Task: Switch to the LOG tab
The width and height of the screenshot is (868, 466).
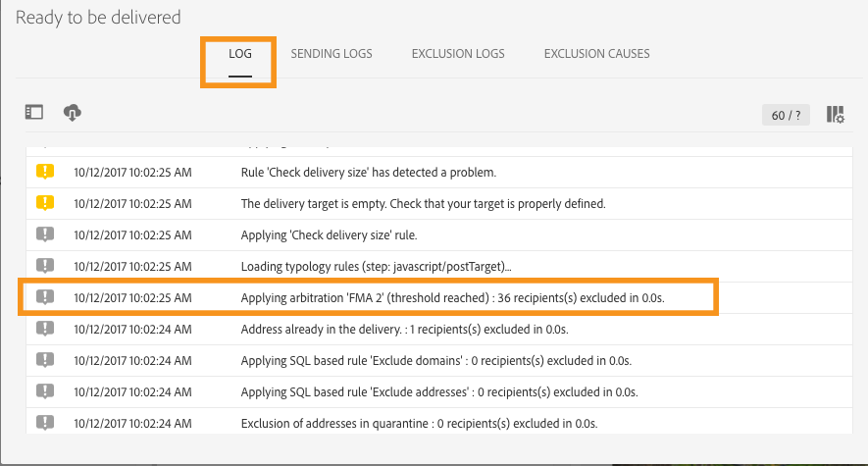Action: 239,54
